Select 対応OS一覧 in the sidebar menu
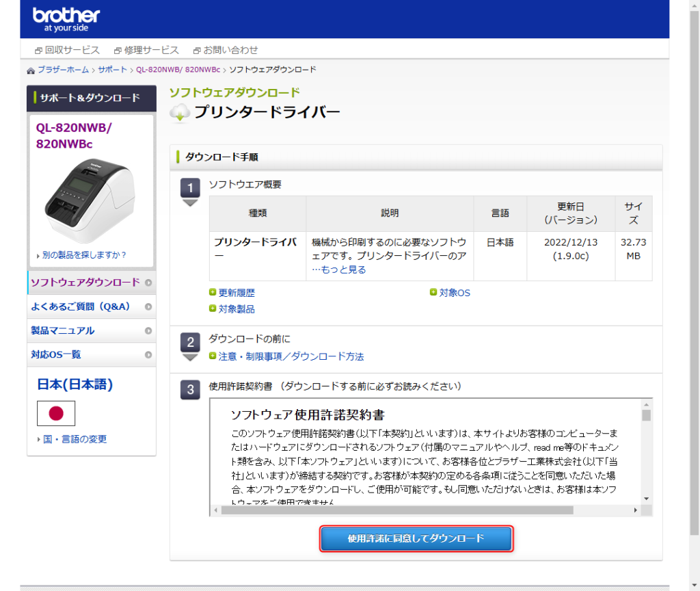Image resolution: width=700 pixels, height=591 pixels. coord(92,355)
